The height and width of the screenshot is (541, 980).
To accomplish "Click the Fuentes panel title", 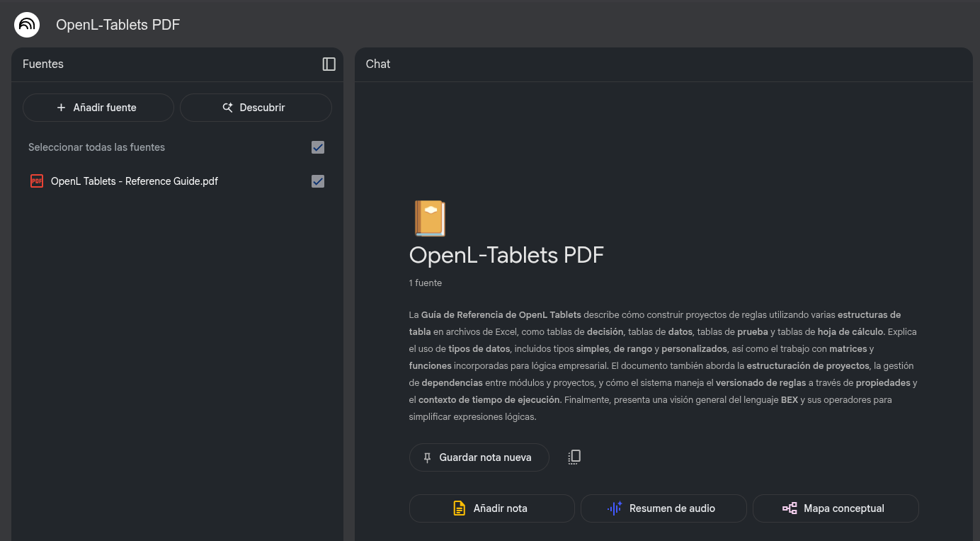I will [x=43, y=64].
